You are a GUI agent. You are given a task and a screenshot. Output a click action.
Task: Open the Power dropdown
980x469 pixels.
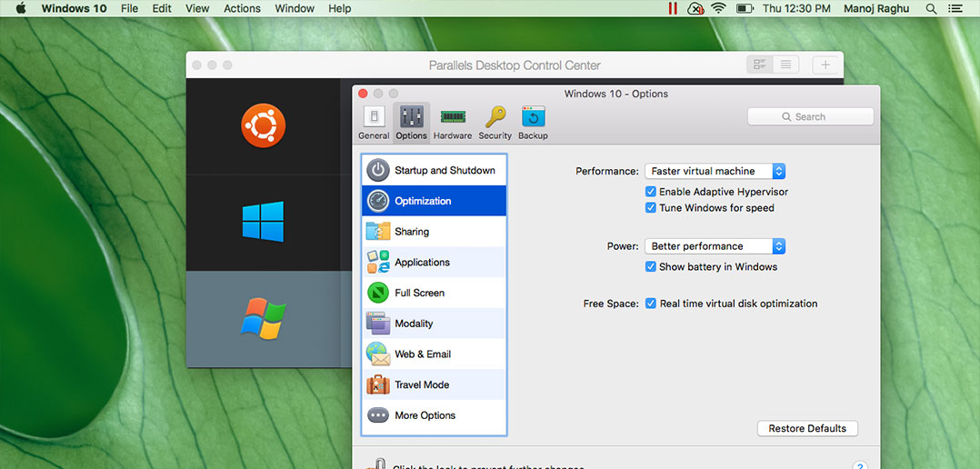715,246
